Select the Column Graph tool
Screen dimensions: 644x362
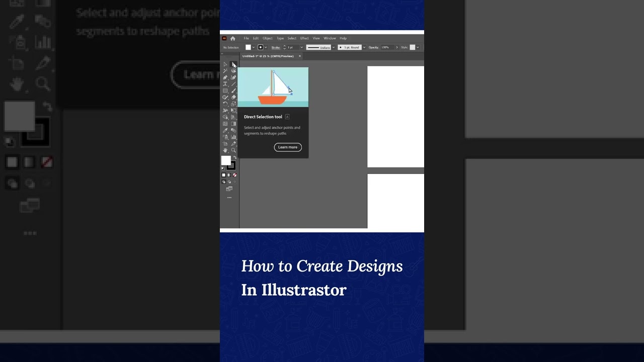[233, 137]
